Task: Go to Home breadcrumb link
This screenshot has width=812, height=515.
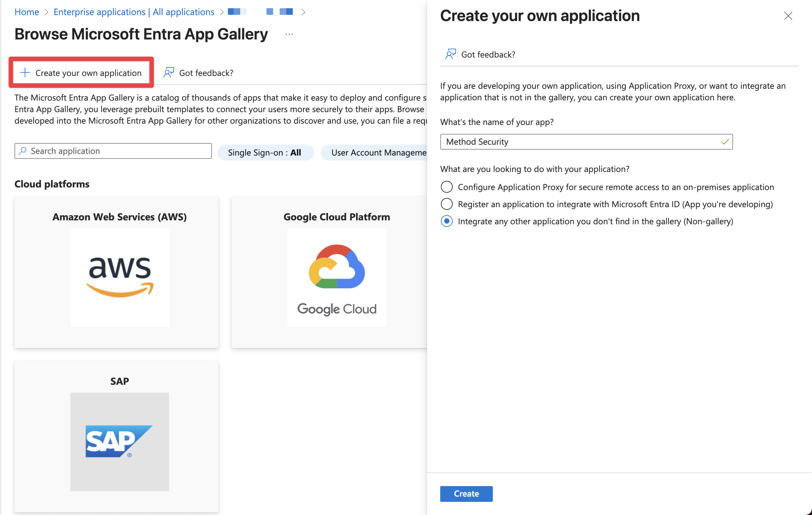Action: [27, 12]
